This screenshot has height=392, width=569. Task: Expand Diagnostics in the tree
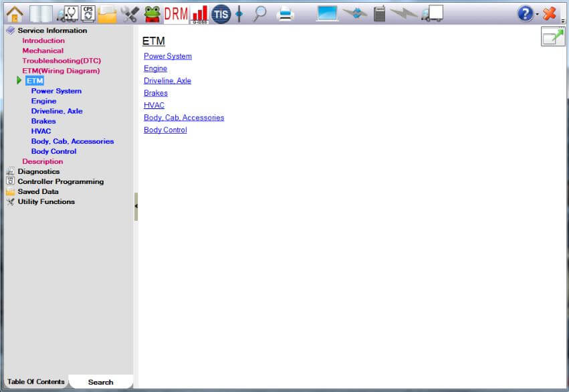[38, 171]
